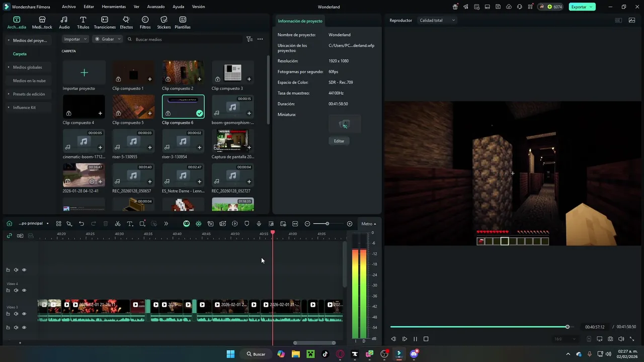Screen dimensions: 644x362
Task: Click the 6074 credits button
Action: [x=550, y=7]
